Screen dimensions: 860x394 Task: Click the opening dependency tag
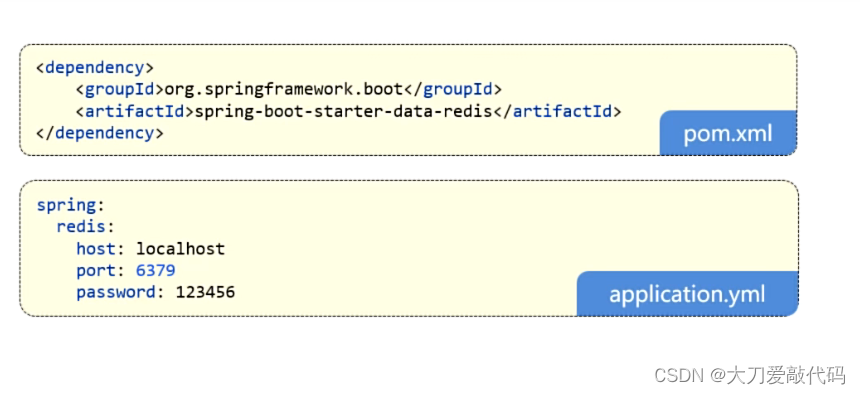pyautogui.click(x=94, y=68)
